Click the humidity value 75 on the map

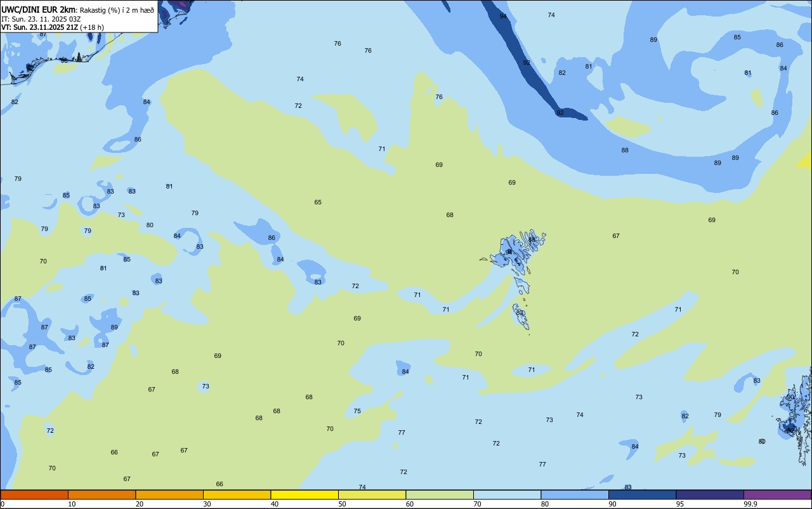click(357, 411)
